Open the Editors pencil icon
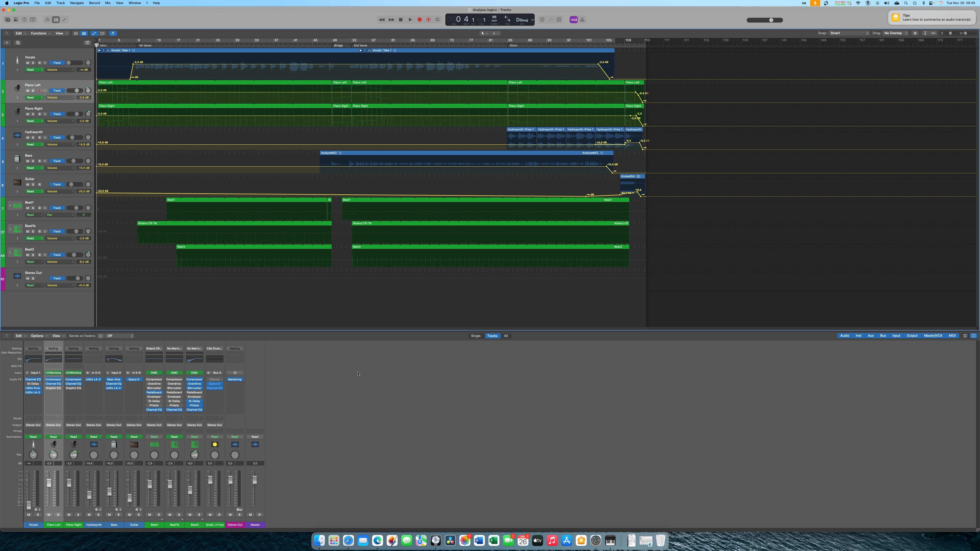 coord(64,20)
